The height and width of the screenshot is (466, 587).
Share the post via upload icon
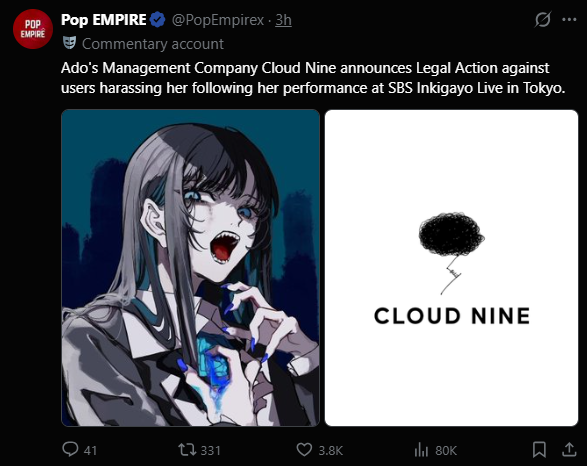tap(569, 449)
